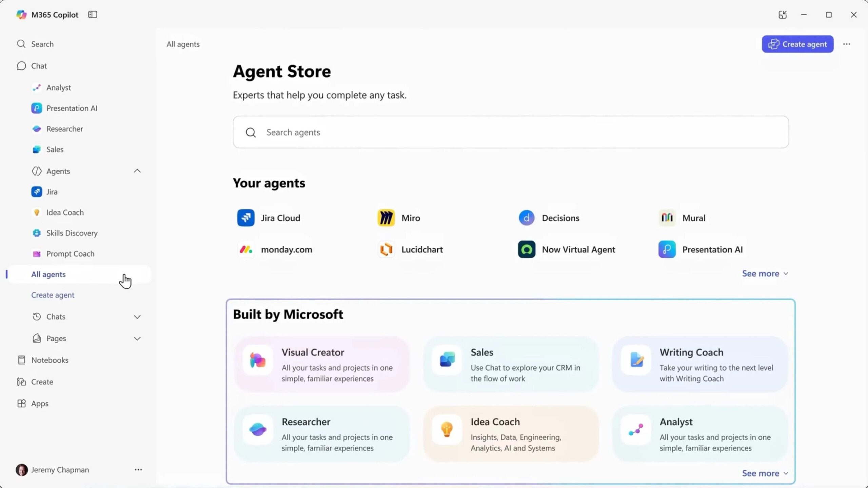Click the pop-out window icon in title bar
Image resolution: width=868 pixels, height=488 pixels.
click(x=782, y=15)
